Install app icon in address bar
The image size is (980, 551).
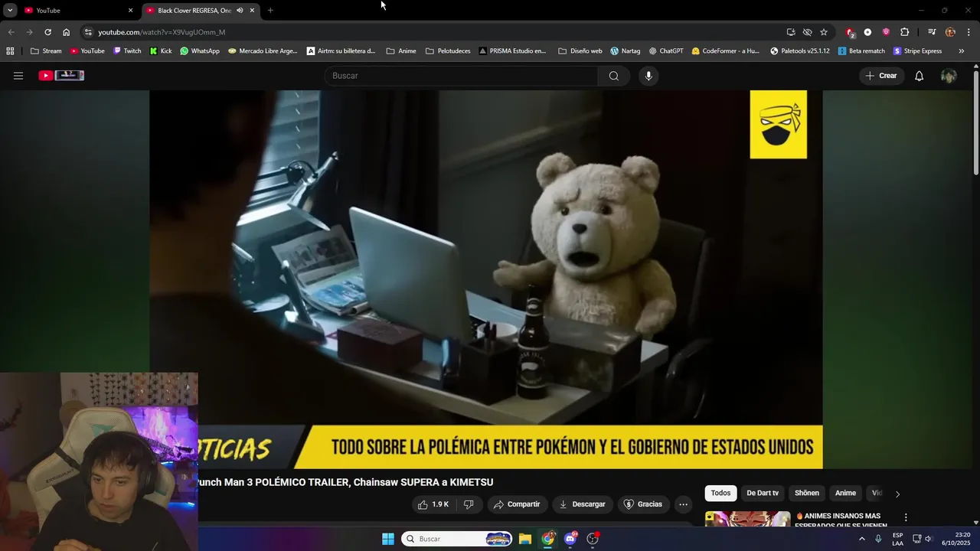tap(791, 32)
